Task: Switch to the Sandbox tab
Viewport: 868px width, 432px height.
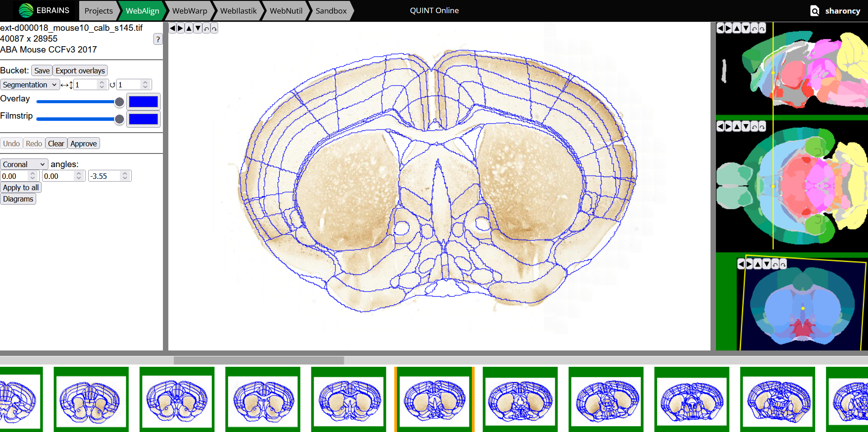Action: click(331, 11)
